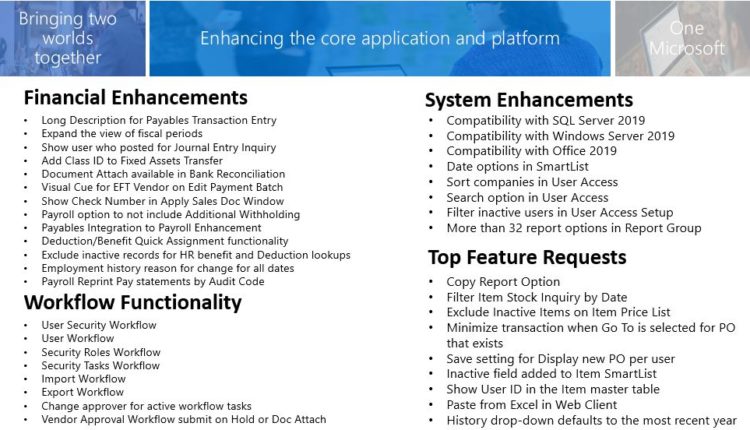
Task: Click the 'Workflow Functionality' heading
Action: tap(132, 302)
